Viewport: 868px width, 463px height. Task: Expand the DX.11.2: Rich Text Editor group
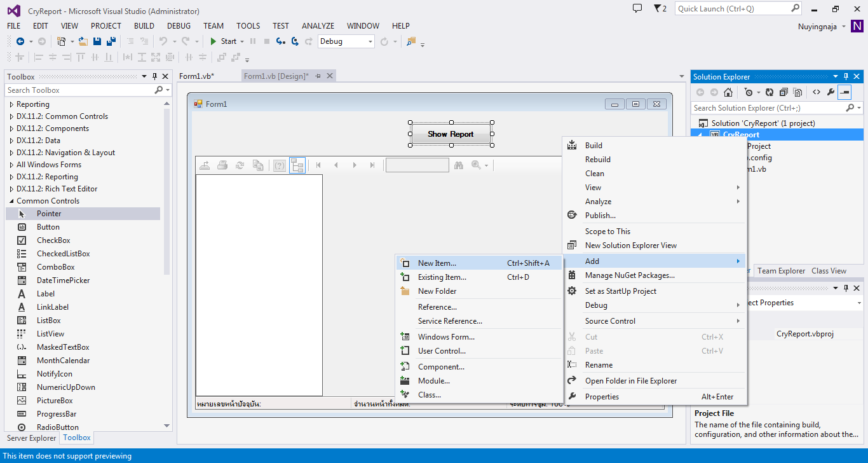pos(11,189)
